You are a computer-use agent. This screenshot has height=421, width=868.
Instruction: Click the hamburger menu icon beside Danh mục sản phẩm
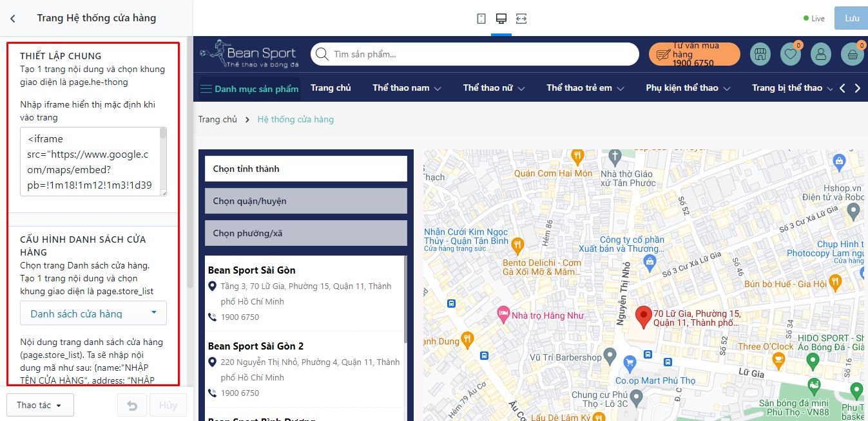(x=206, y=89)
